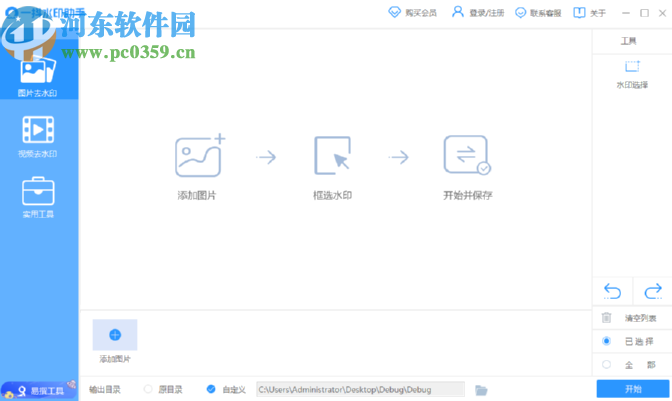Choose 原目录 original directory radio
The height and width of the screenshot is (401, 672).
(x=148, y=389)
